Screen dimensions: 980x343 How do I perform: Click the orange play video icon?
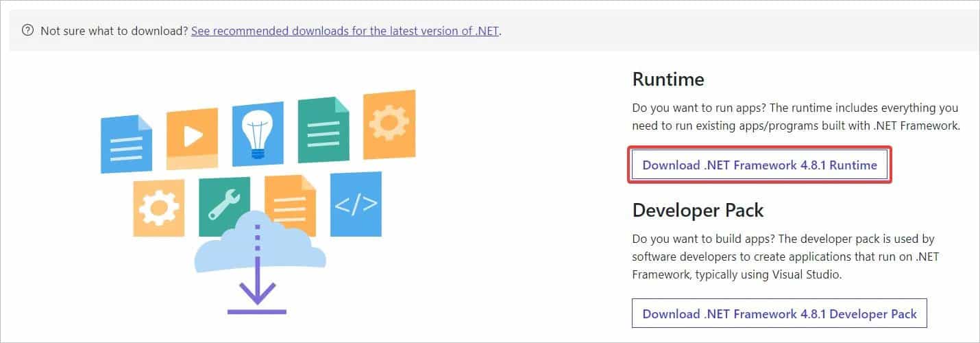pyautogui.click(x=193, y=139)
